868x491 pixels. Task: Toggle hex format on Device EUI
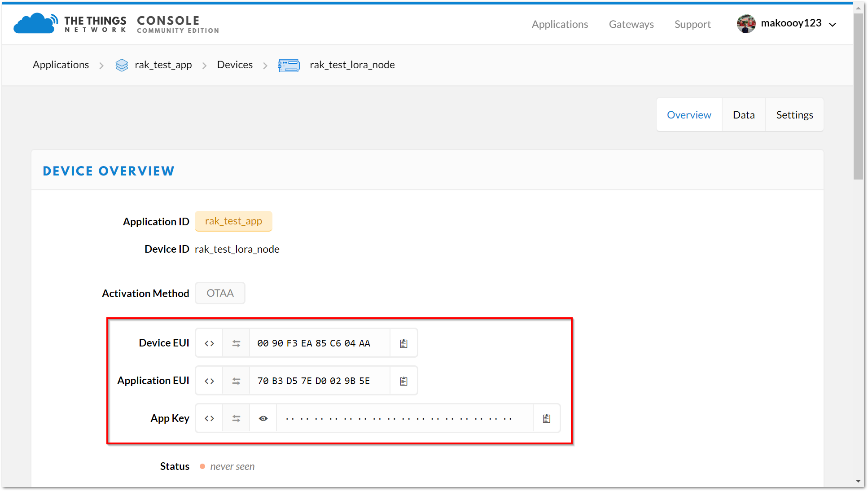pos(209,343)
